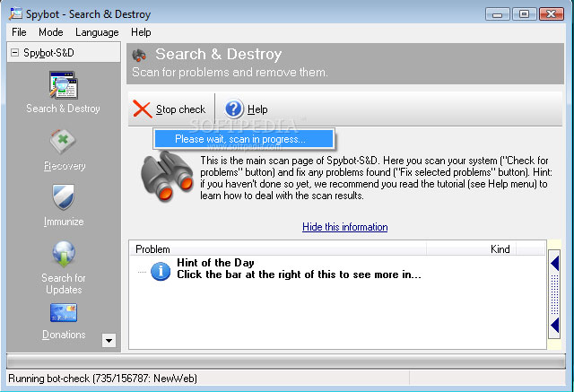Click the upper blue arrow on right bar

tap(554, 263)
